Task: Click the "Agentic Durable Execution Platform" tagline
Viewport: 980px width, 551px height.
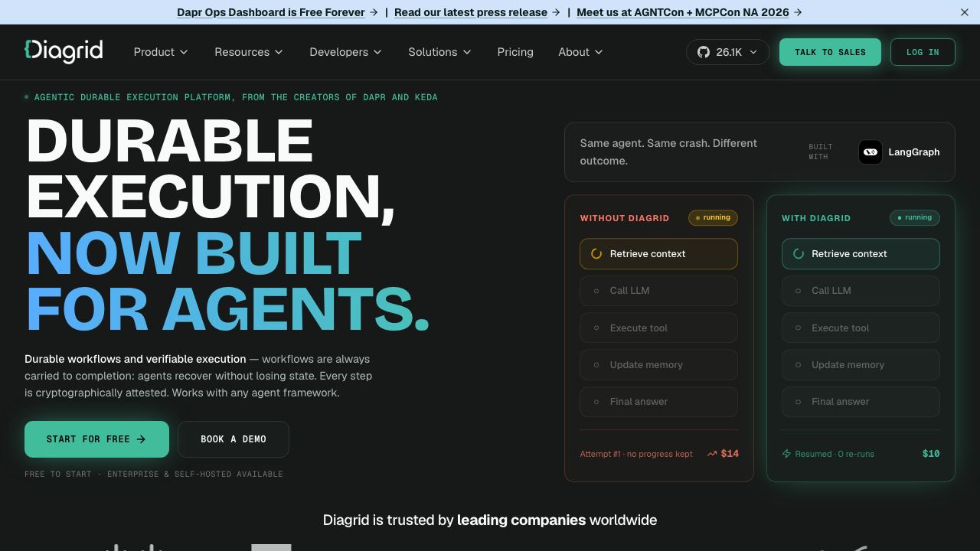Action: point(236,97)
